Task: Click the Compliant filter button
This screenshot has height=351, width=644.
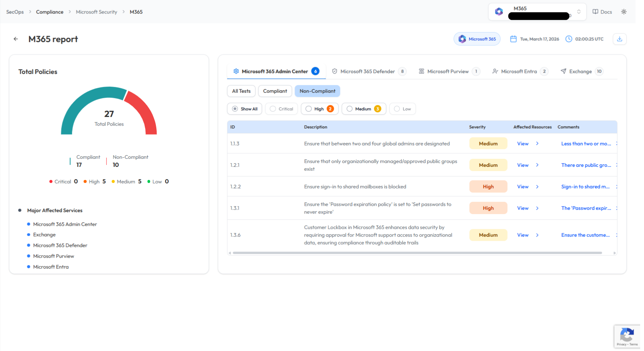Action: [275, 91]
